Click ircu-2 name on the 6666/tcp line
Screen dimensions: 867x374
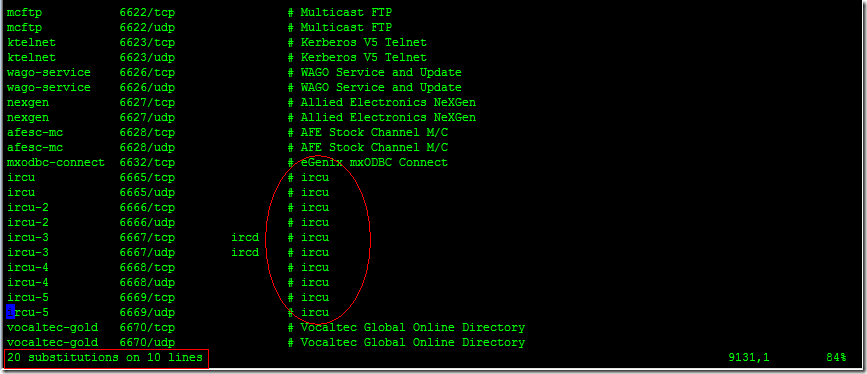pos(28,207)
